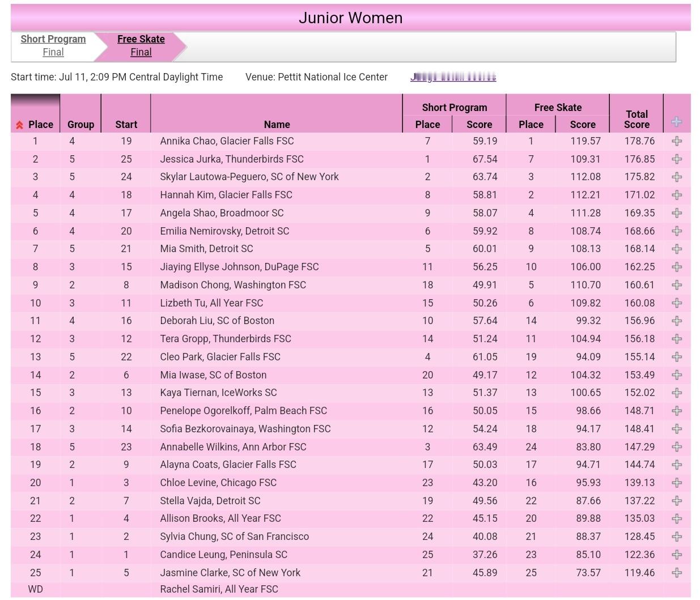
Task: Expand details for Annika Chao row
Action: [x=677, y=141]
